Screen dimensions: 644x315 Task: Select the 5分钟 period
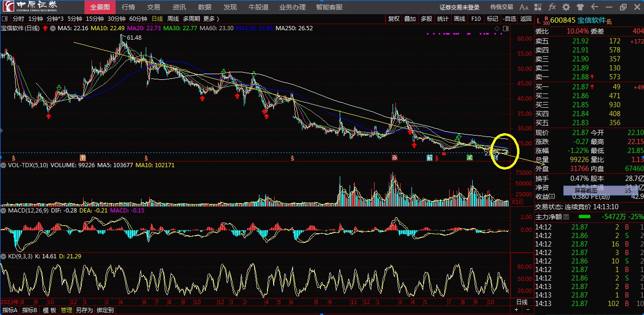pos(75,19)
